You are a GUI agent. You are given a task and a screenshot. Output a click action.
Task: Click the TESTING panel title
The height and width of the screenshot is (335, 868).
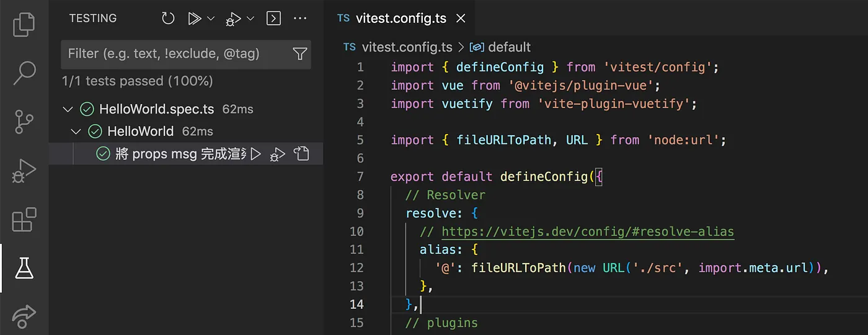point(93,19)
